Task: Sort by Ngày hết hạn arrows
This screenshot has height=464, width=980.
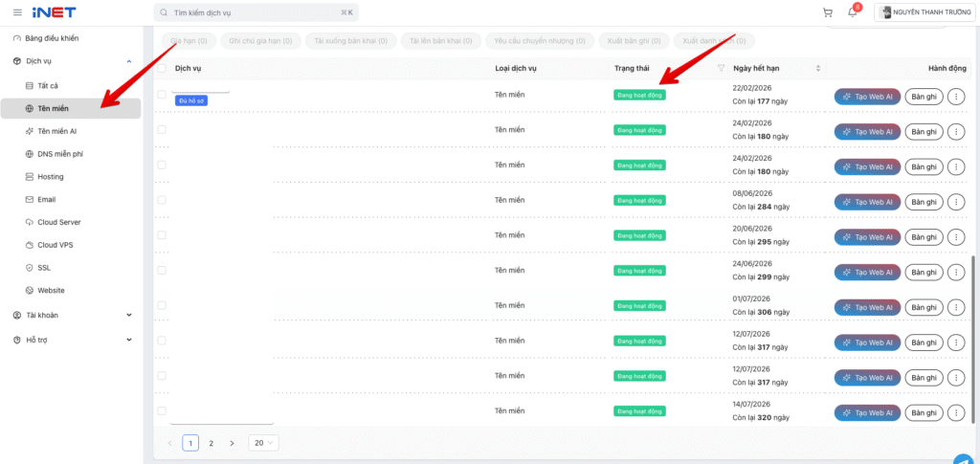Action: [818, 69]
